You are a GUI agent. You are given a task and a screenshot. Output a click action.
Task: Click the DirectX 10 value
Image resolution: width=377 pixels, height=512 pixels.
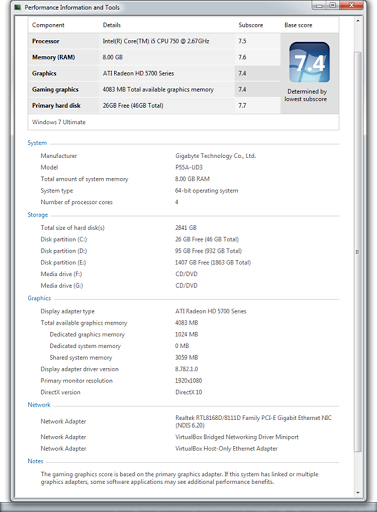click(x=189, y=392)
